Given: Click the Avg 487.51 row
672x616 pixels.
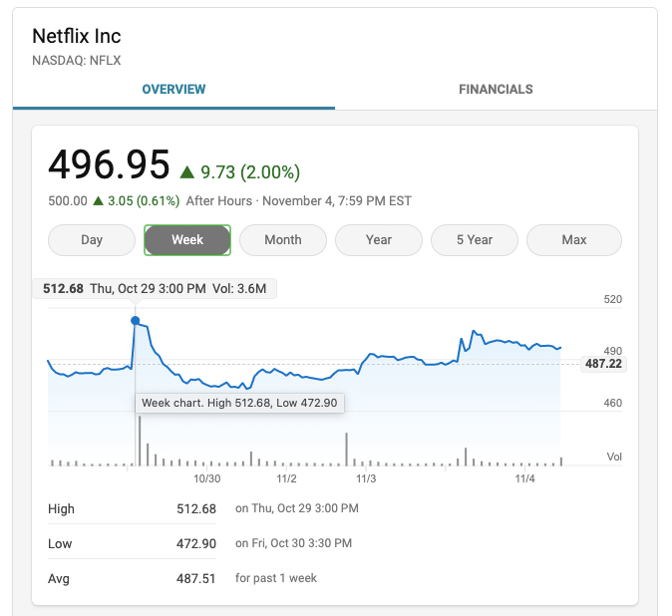Looking at the screenshot, I should pos(195,578).
